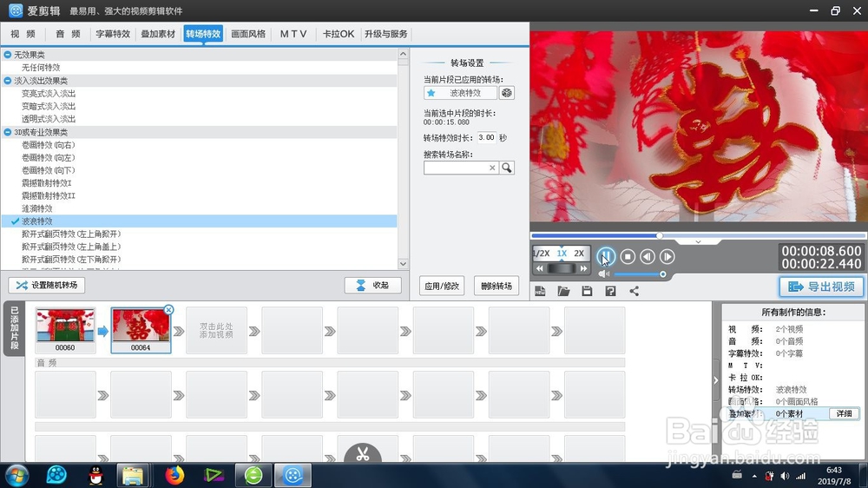The height and width of the screenshot is (488, 868).
Task: Switch to the 画面风格 tab
Action: click(248, 34)
